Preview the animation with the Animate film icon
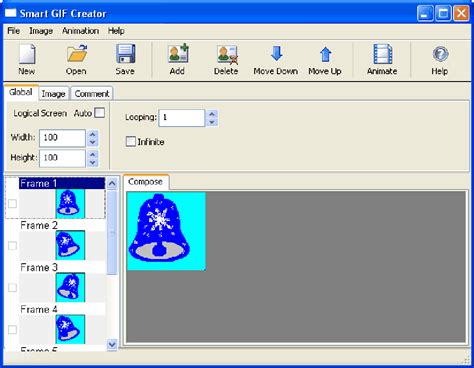 point(382,54)
